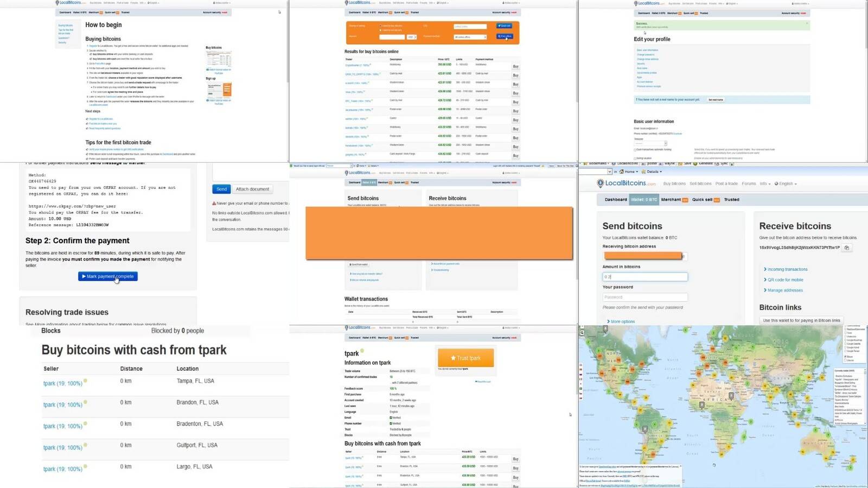Open Manage addresses under Receive bitcoins
The height and width of the screenshot is (488, 868).
point(783,290)
